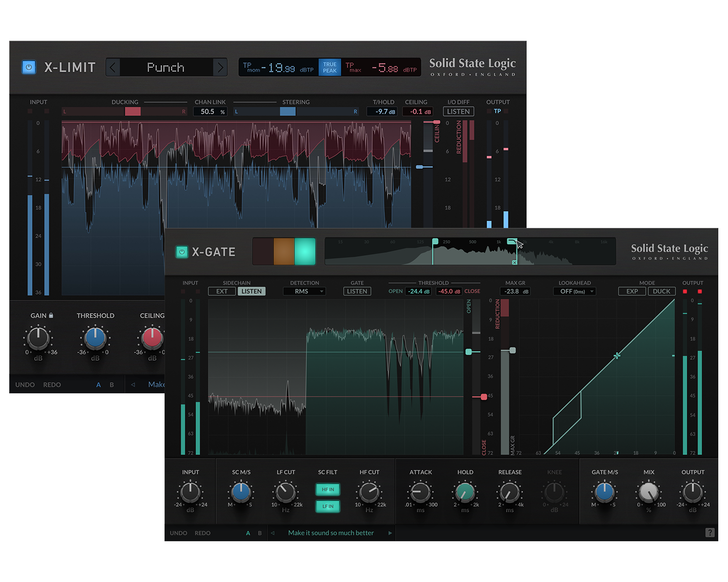This screenshot has height=582, width=728.
Task: Edit the Chan Link 50.5 % field
Action: point(210,112)
